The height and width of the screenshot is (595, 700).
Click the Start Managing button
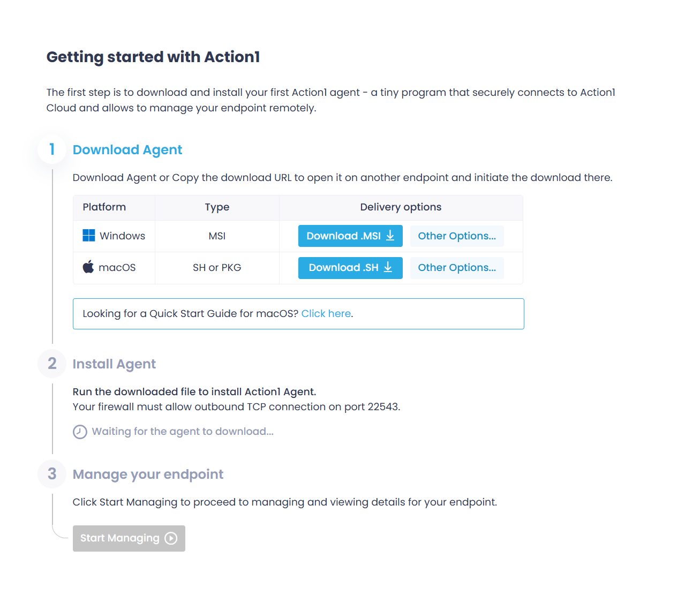coord(129,538)
